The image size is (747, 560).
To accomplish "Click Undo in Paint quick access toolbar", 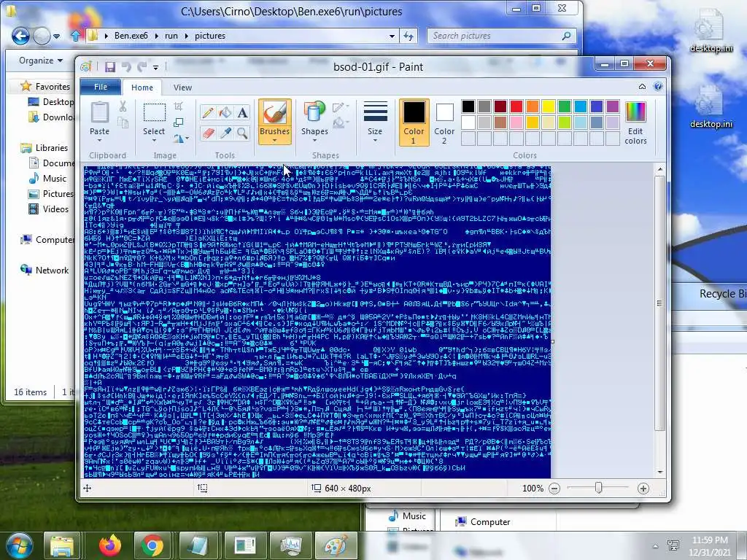I will pyautogui.click(x=126, y=67).
